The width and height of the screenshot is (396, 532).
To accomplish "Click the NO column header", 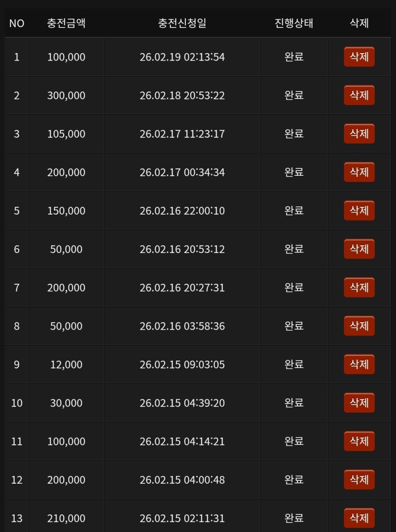I will 17,23.
